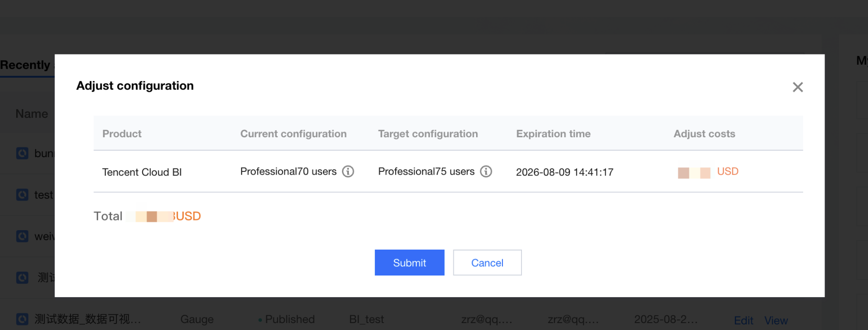
Task: Open the 测试数据_数据可视 item name
Action: tap(87, 319)
